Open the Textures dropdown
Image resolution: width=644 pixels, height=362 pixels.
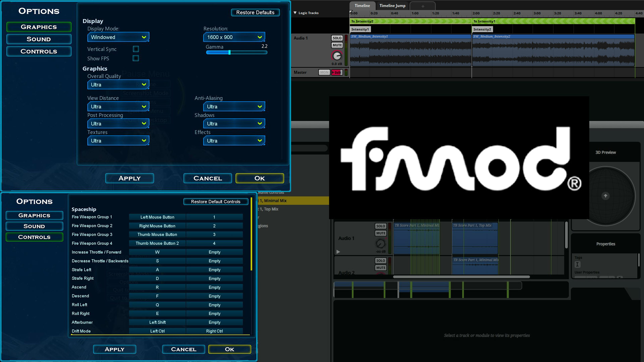click(118, 141)
